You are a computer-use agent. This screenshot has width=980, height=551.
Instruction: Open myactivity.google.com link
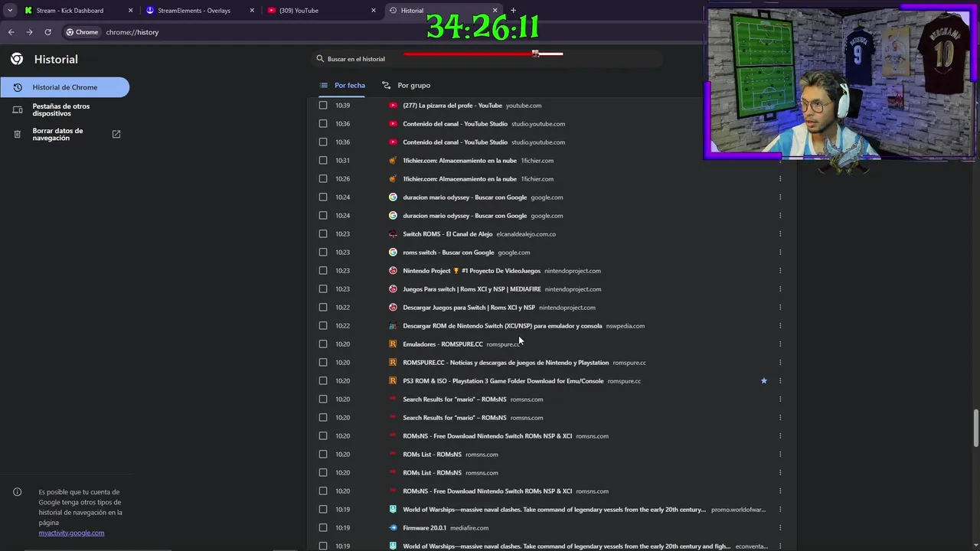[x=71, y=533]
